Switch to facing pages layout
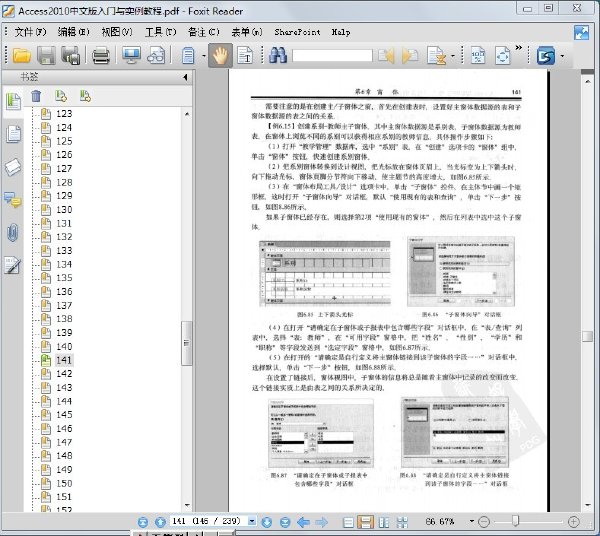600x536 pixels. click(x=384, y=522)
